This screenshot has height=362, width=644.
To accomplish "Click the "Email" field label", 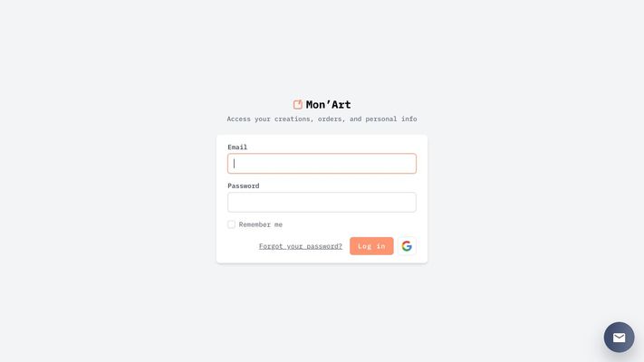I will (237, 147).
